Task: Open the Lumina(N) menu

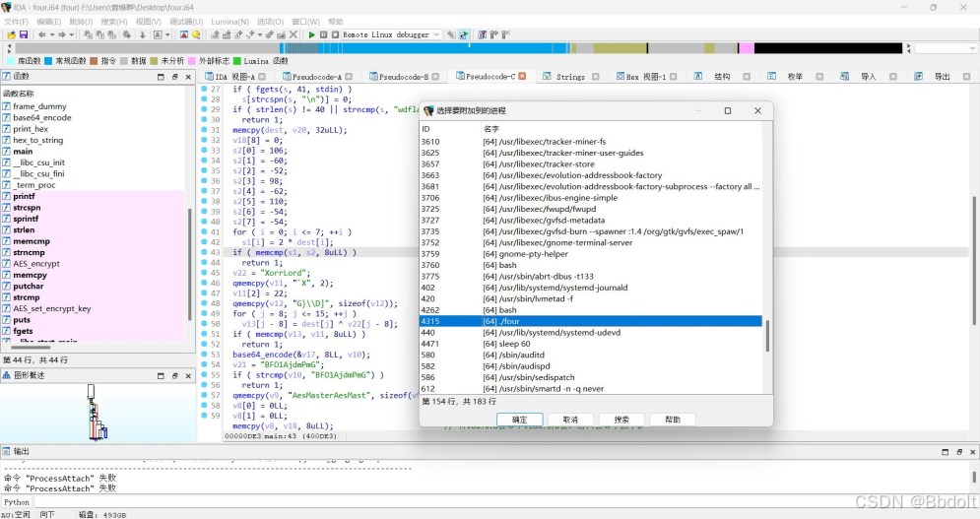Action: 230,22
